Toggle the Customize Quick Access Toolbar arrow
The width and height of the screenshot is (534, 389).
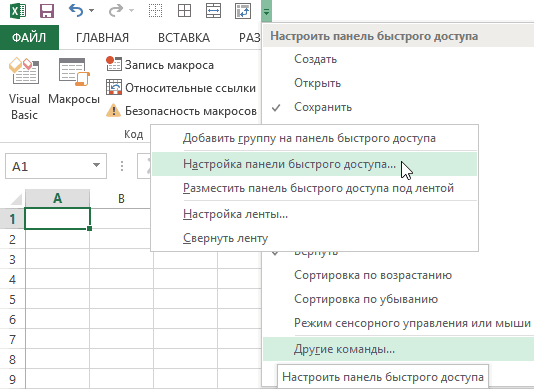click(267, 11)
